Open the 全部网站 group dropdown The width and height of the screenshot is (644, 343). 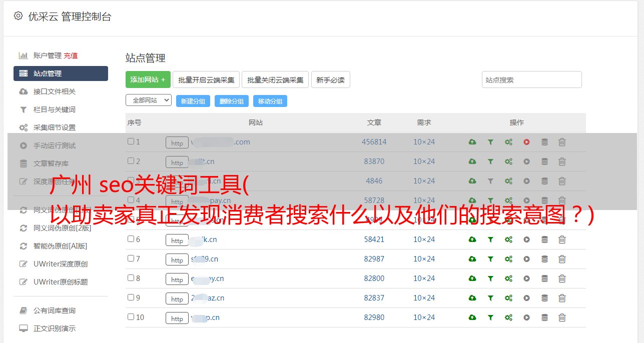148,100
